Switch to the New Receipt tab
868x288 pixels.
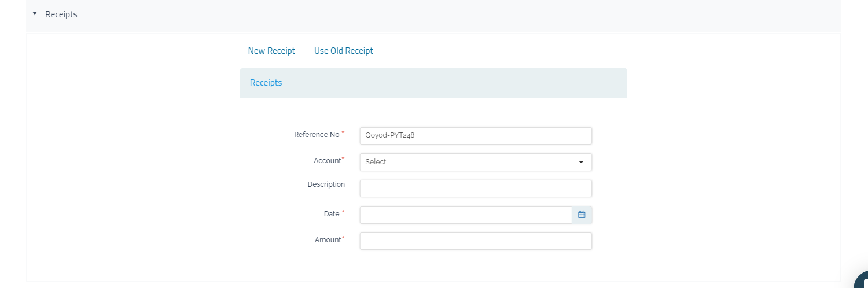[271, 51]
